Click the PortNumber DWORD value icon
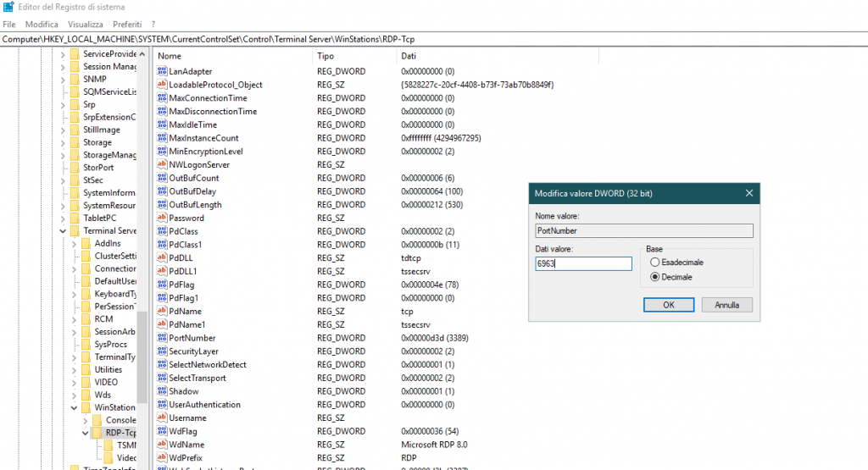 pos(162,338)
